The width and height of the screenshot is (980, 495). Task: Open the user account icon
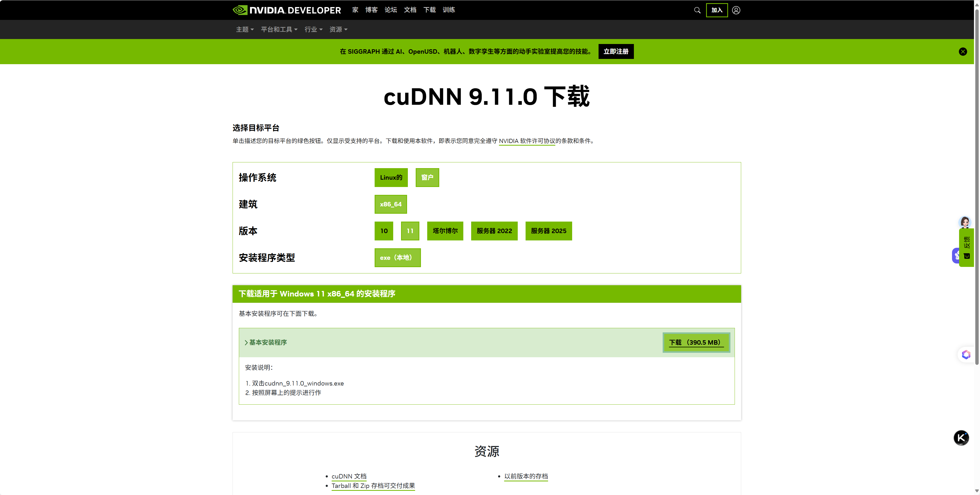[x=736, y=10]
